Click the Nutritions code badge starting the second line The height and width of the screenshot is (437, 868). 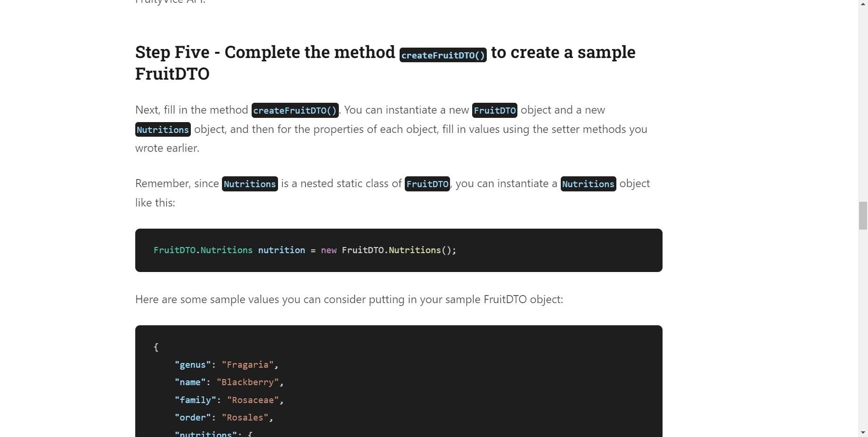pyautogui.click(x=162, y=130)
